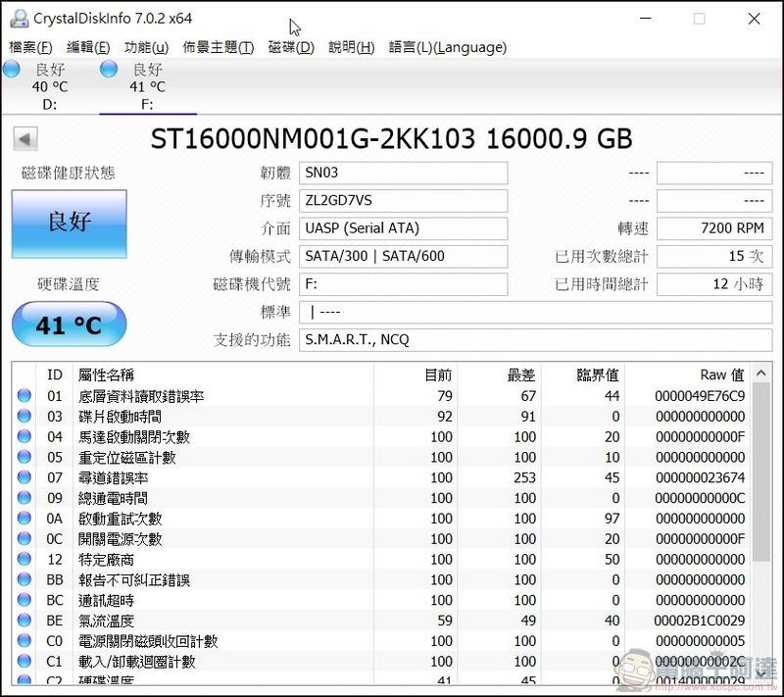Click raw value 00002B1C0029

click(699, 621)
